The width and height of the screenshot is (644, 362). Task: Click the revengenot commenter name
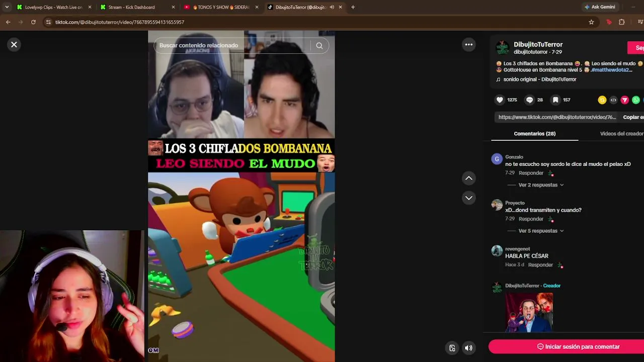tap(518, 249)
